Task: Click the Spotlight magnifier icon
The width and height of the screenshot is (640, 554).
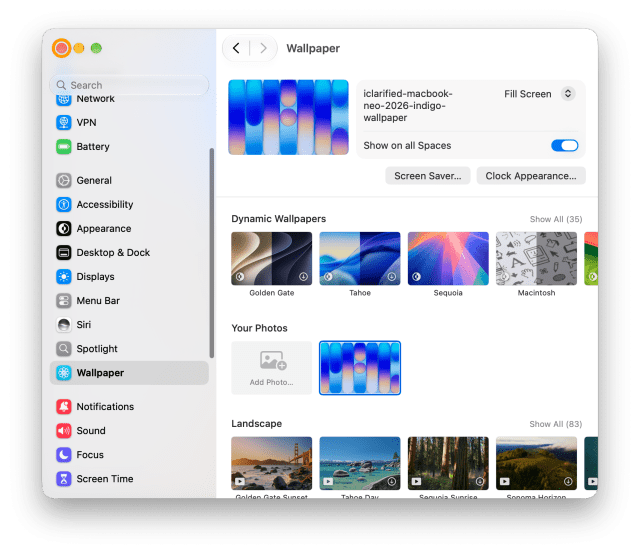Action: click(64, 349)
